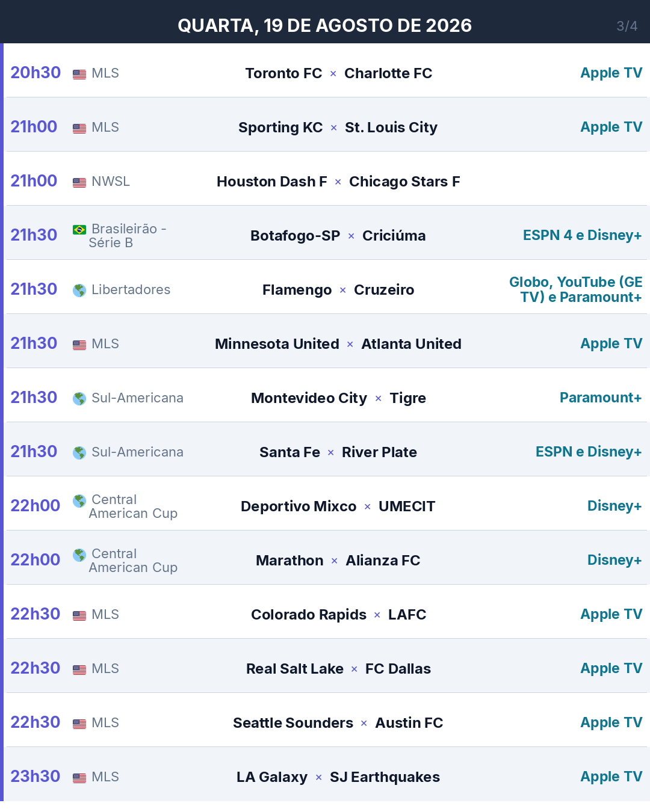Click the date header Quarta, 19 de Agosto
Viewport: 650px width, 812px height.
tap(324, 25)
